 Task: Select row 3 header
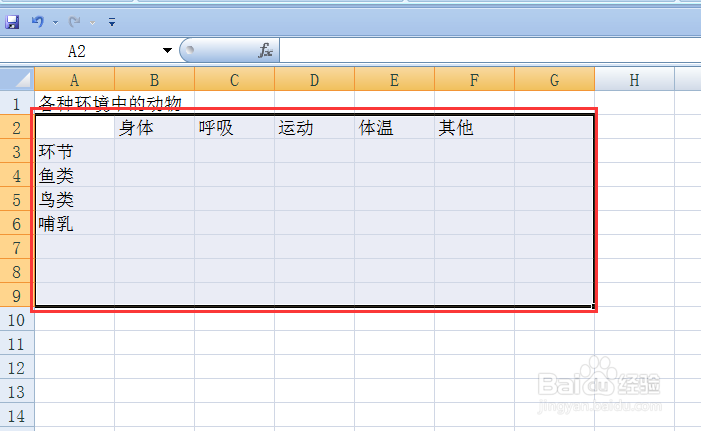pyautogui.click(x=17, y=152)
